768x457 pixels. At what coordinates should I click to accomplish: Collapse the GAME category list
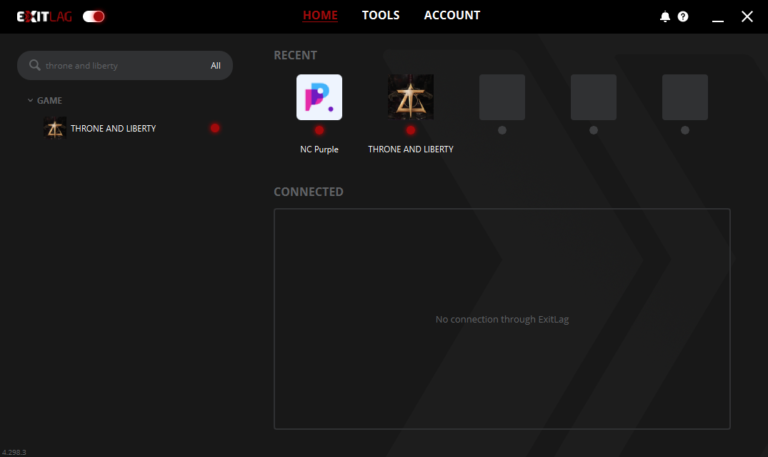(x=30, y=100)
